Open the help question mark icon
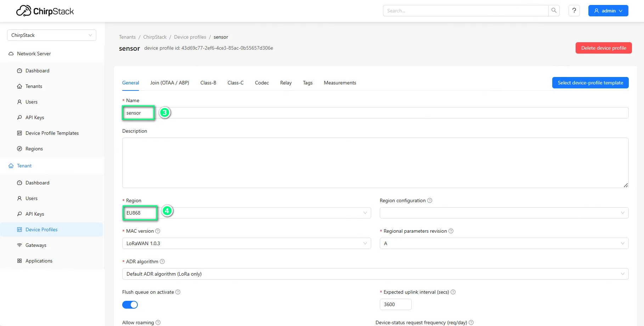 pyautogui.click(x=574, y=11)
